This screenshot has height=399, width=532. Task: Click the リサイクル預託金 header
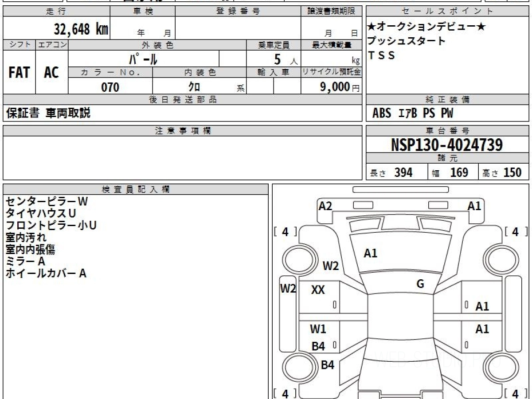click(332, 73)
